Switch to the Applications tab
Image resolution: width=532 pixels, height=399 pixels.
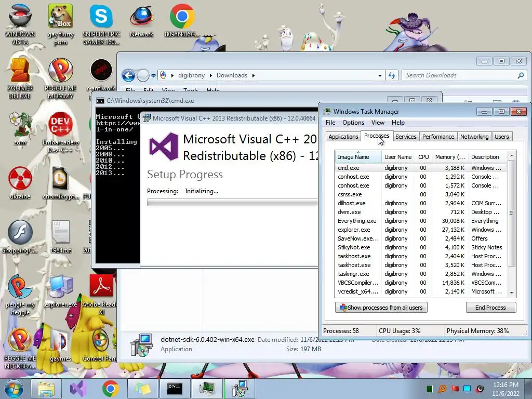tap(343, 137)
